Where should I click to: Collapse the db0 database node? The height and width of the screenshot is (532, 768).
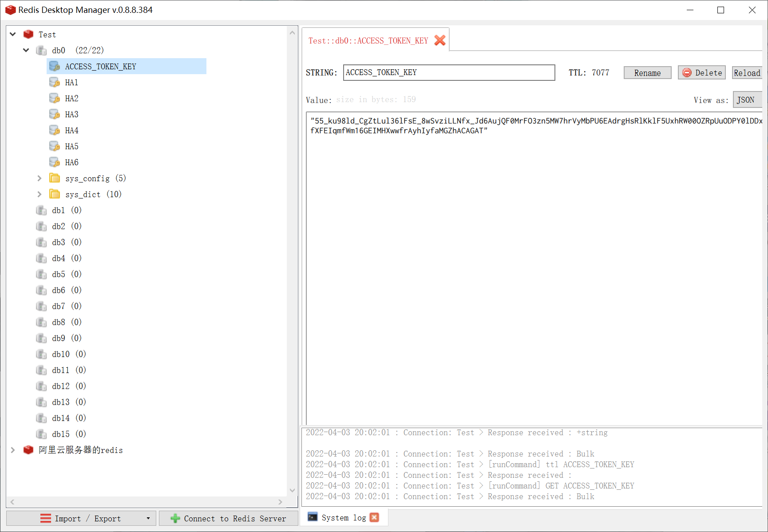tap(26, 50)
